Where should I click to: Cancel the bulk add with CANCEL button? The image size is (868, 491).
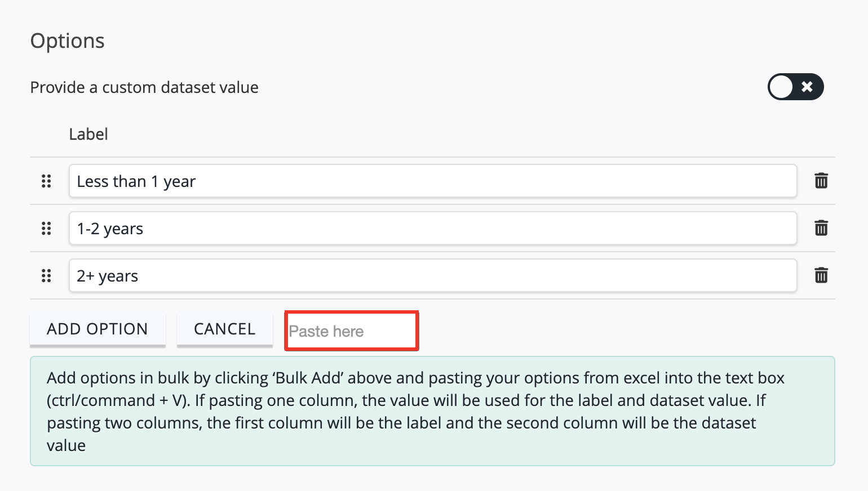click(x=225, y=329)
